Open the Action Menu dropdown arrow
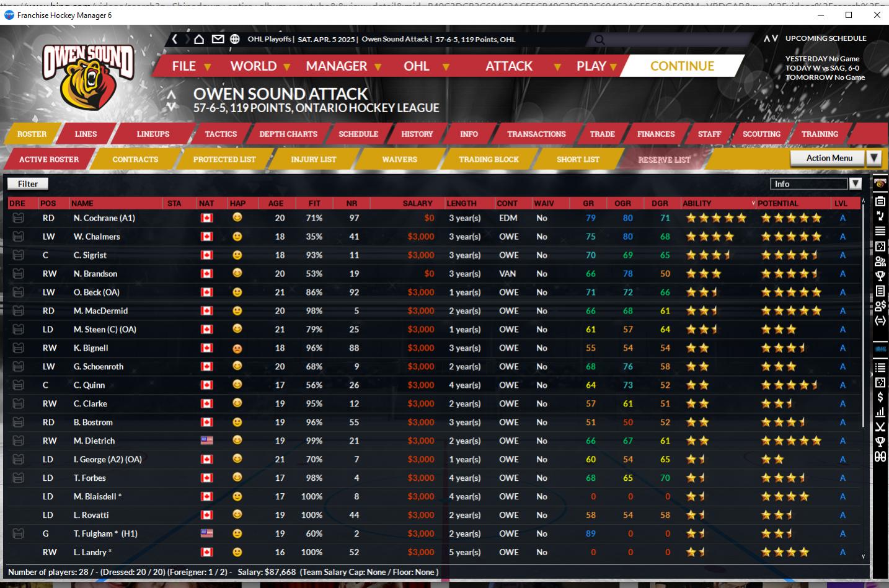The image size is (889, 588). click(x=874, y=158)
